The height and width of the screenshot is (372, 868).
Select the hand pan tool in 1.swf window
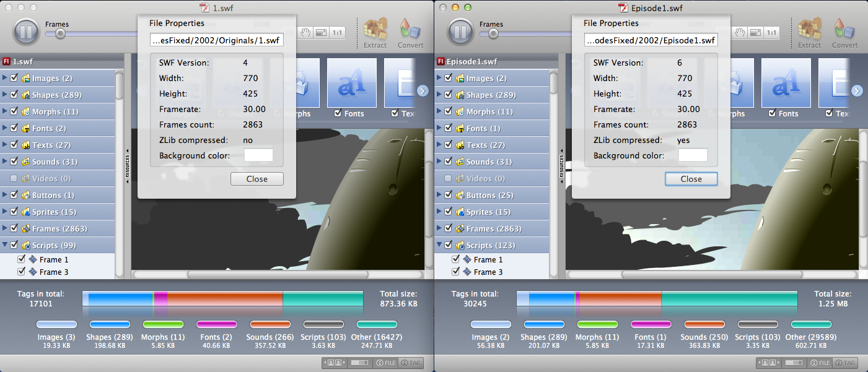[x=305, y=32]
